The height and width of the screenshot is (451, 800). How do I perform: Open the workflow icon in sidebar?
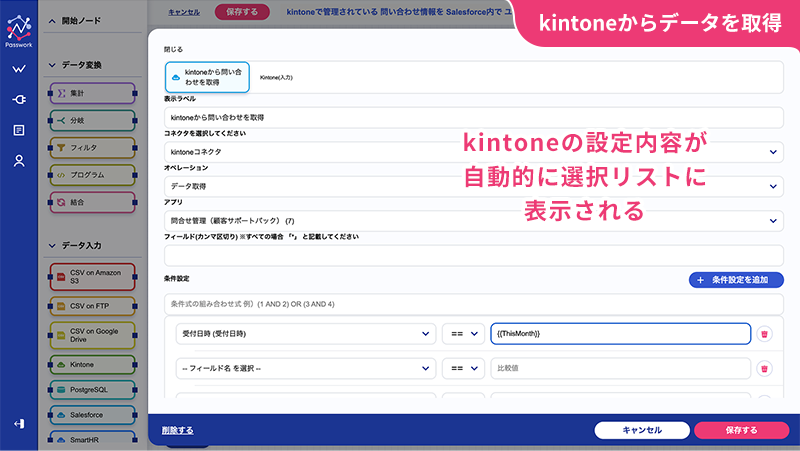pyautogui.click(x=19, y=68)
